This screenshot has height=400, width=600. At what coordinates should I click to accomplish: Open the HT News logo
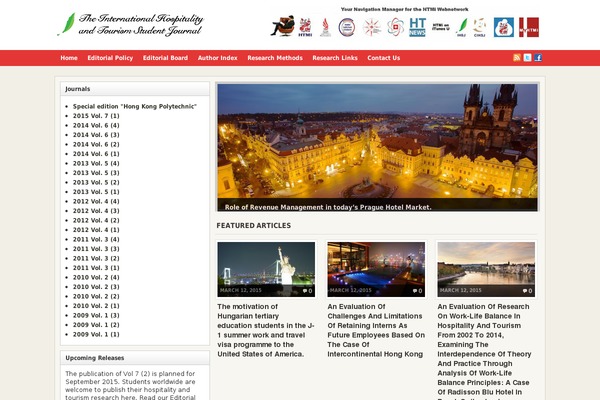tap(417, 27)
